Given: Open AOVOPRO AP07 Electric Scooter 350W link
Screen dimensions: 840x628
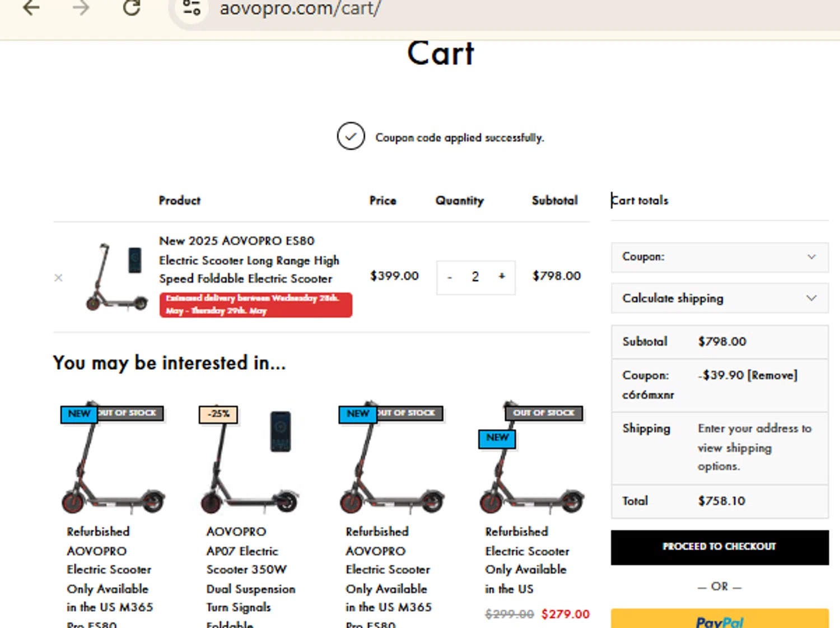Looking at the screenshot, I should [x=250, y=578].
